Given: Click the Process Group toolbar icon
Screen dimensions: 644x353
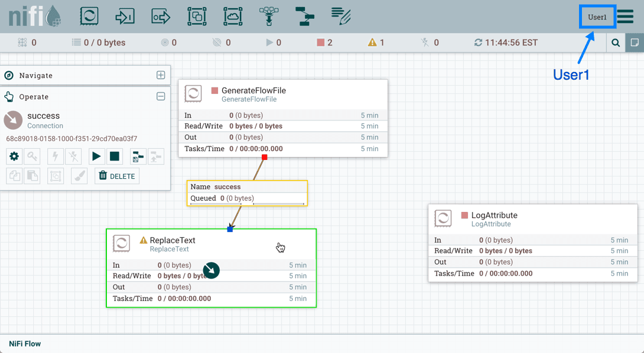Looking at the screenshot, I should pos(197,16).
